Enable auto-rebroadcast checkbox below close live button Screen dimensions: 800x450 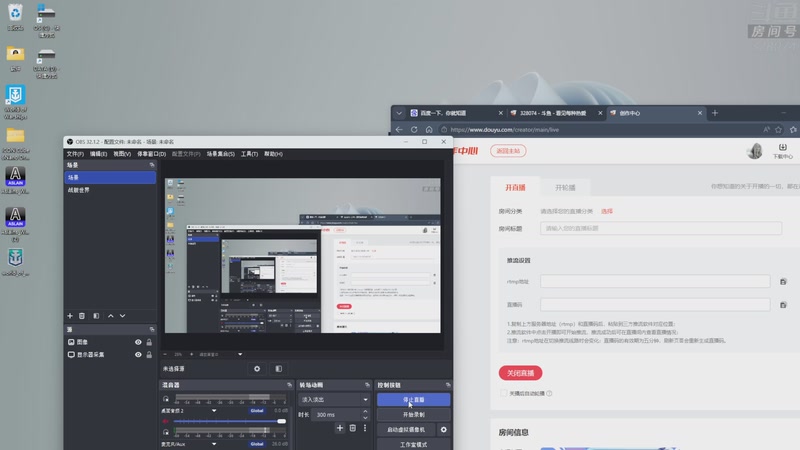tap(504, 393)
